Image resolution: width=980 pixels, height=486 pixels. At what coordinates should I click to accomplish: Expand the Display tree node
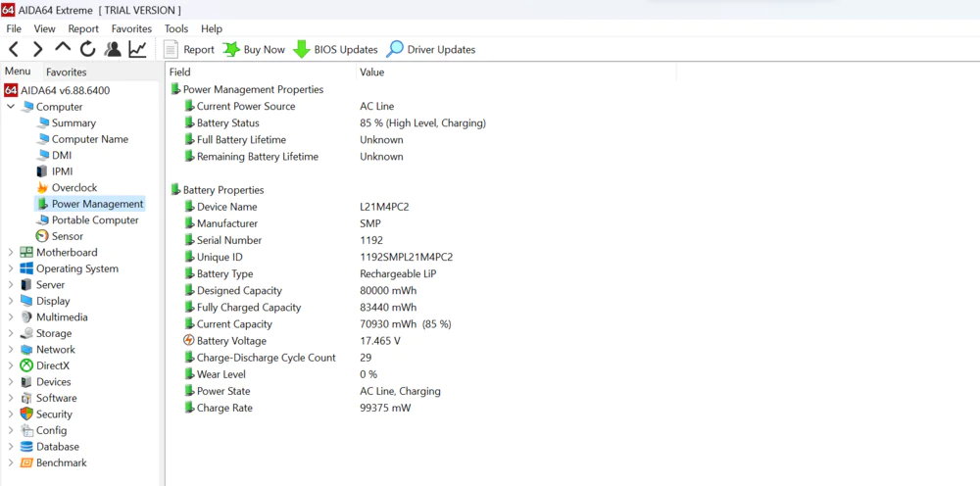pos(11,301)
